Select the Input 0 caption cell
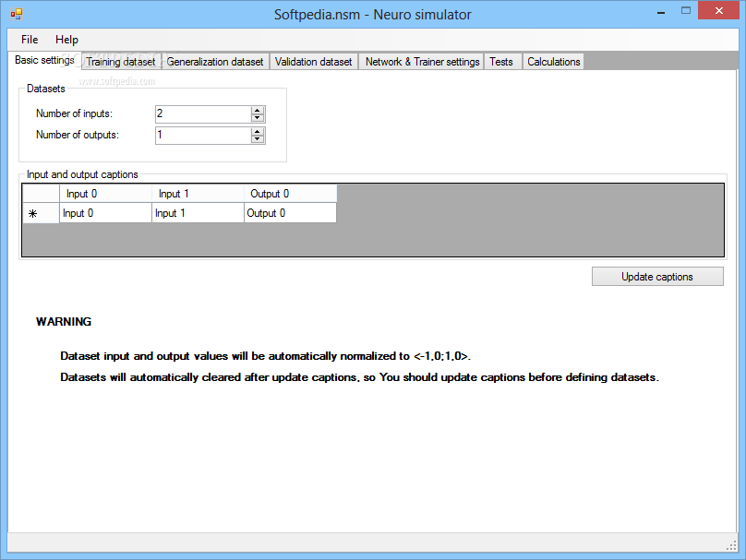 click(105, 213)
